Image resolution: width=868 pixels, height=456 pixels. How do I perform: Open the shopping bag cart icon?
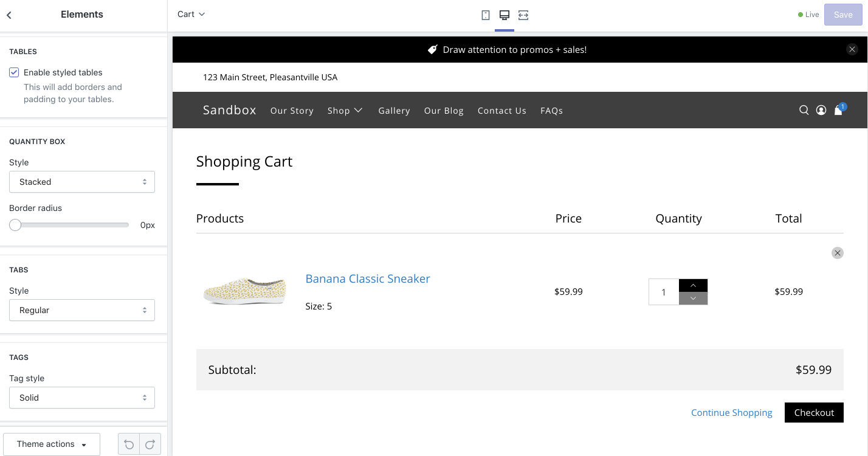839,110
